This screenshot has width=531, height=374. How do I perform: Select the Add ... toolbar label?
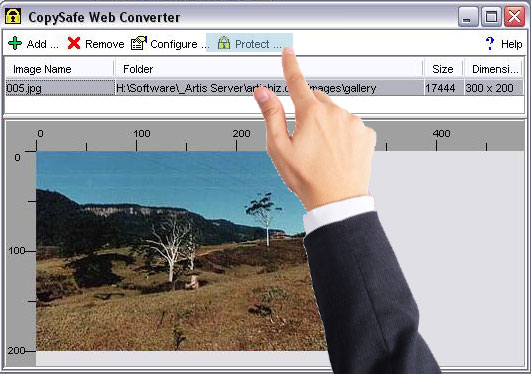[x=43, y=44]
